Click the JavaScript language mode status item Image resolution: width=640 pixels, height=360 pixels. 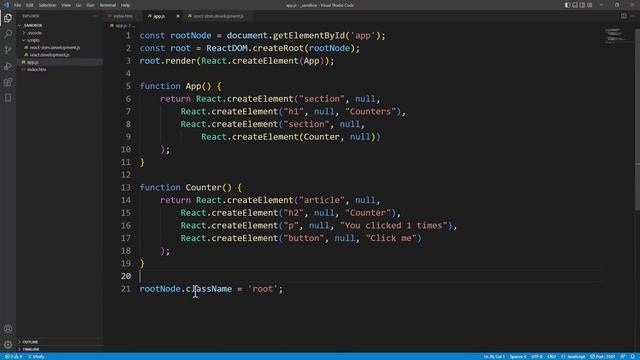tap(573, 356)
